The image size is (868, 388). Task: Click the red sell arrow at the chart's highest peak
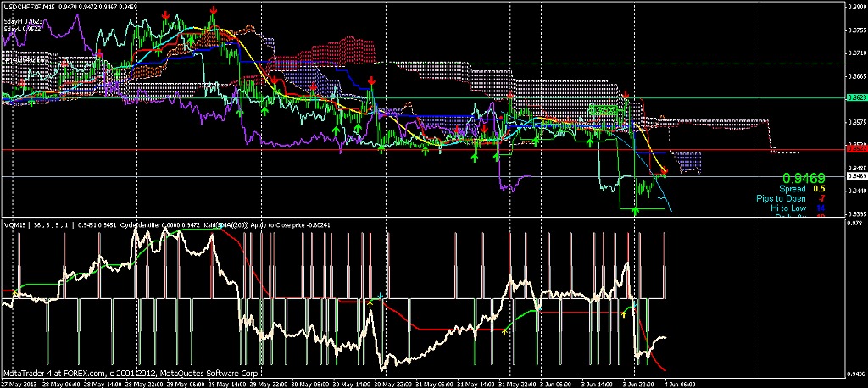[x=213, y=9]
